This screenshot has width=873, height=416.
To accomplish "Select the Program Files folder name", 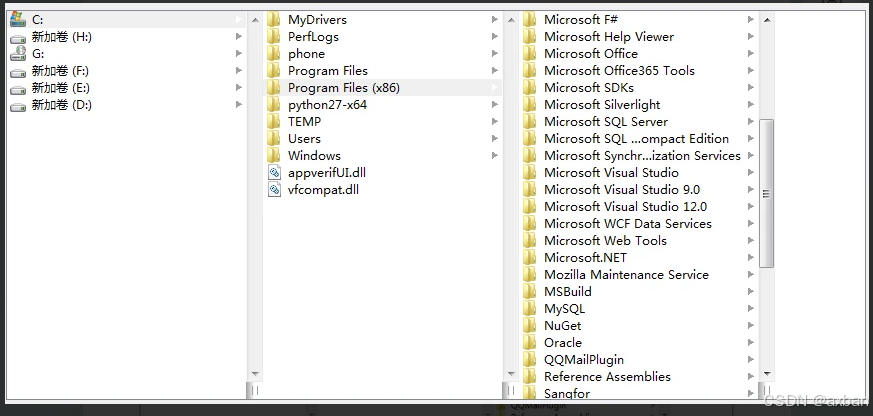I will click(x=328, y=71).
